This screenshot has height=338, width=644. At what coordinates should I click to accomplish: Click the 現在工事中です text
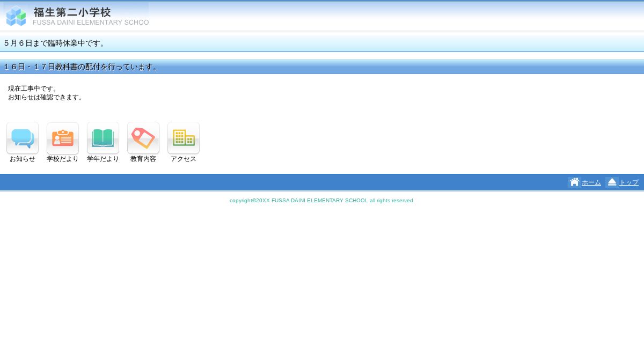pyautogui.click(x=33, y=89)
